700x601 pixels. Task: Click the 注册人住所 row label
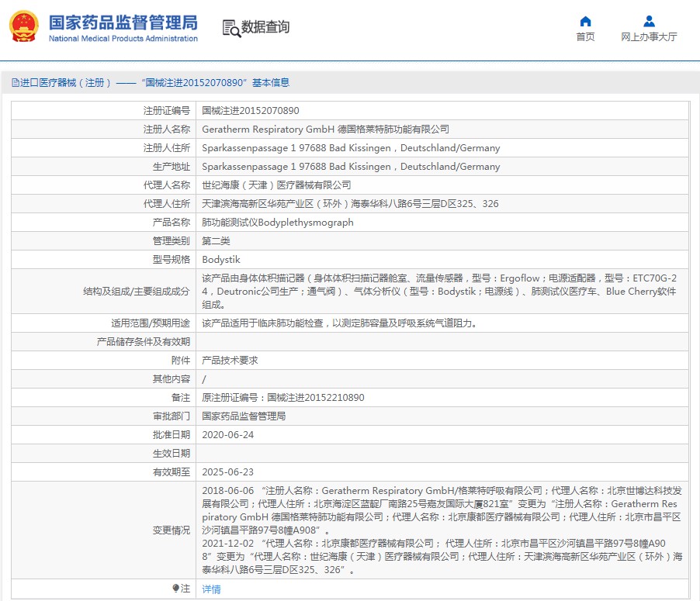pyautogui.click(x=167, y=147)
